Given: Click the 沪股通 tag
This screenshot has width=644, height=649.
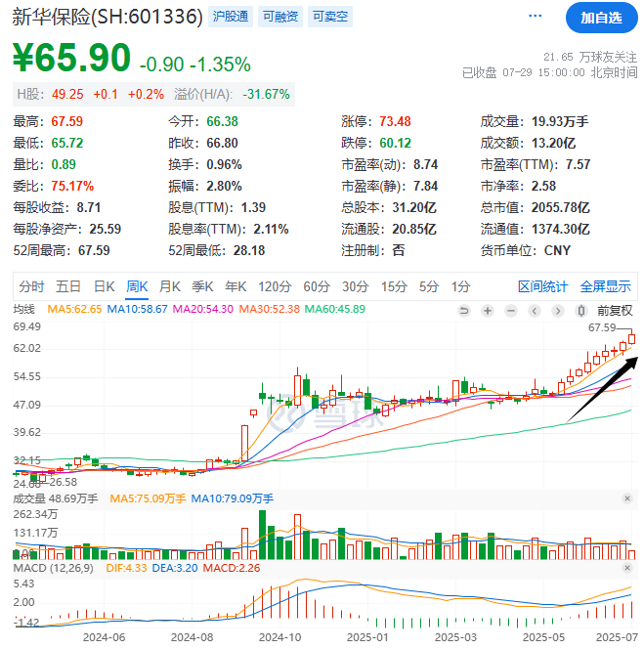Looking at the screenshot, I should click(231, 17).
